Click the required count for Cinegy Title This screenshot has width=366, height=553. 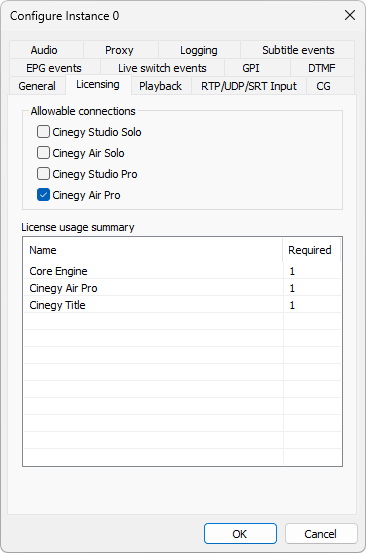pos(292,305)
